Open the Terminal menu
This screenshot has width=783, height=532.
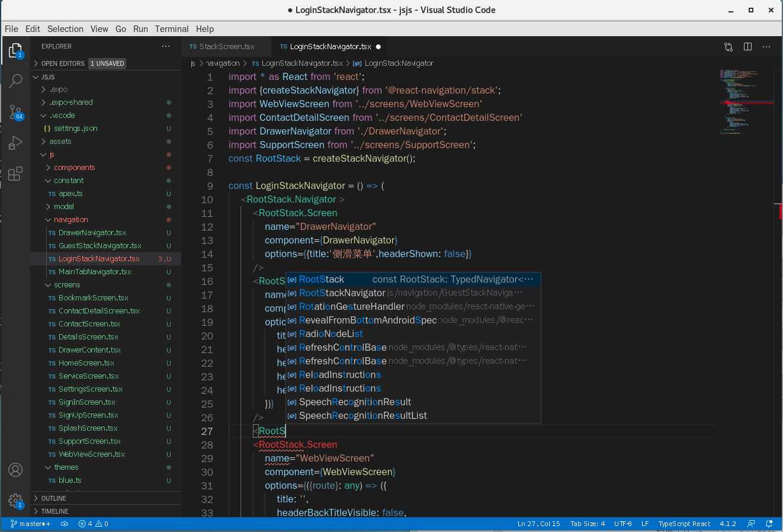(172, 29)
